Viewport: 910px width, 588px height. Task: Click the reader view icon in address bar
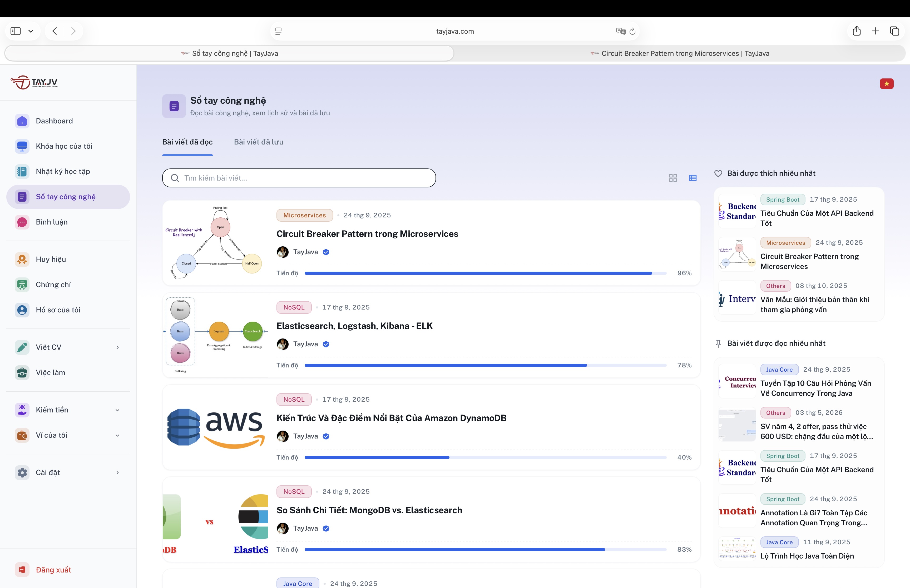pyautogui.click(x=278, y=31)
